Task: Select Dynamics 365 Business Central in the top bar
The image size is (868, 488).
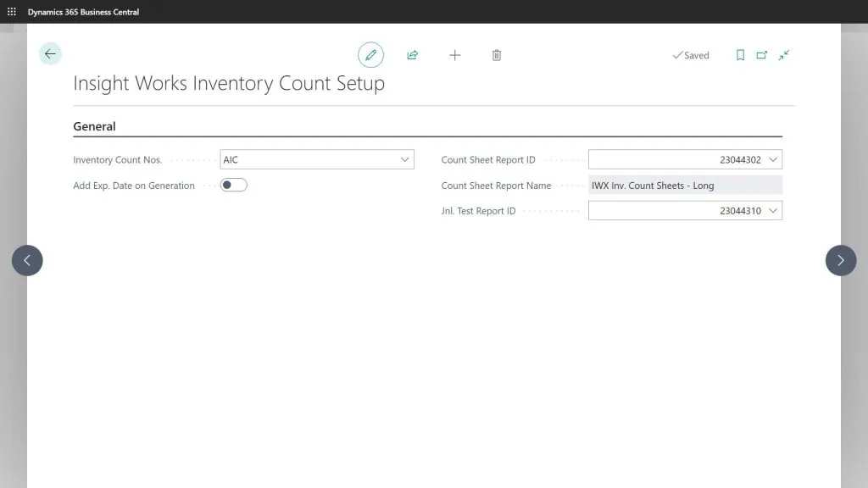Action: pos(84,11)
